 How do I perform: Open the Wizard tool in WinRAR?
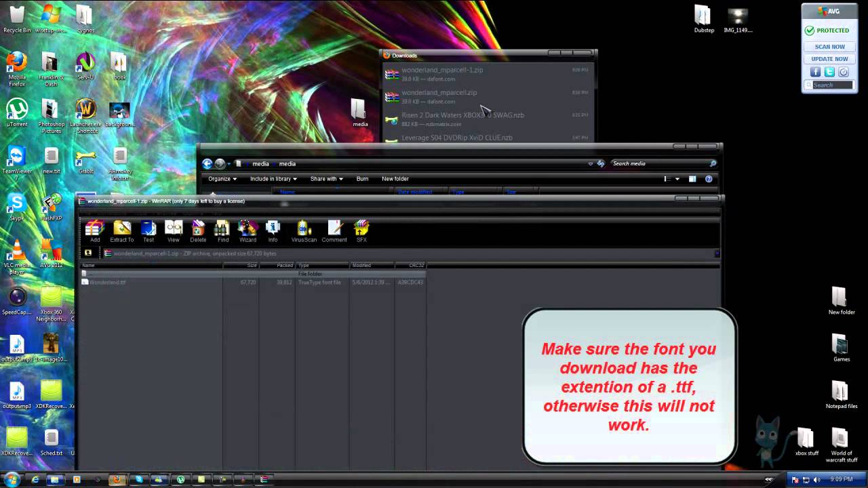click(248, 231)
